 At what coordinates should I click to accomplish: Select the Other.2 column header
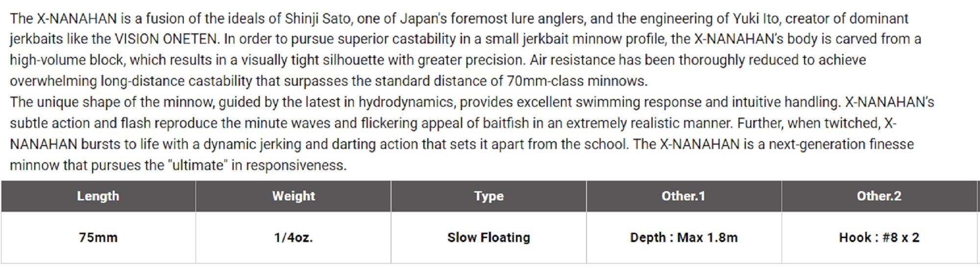pyautogui.click(x=879, y=196)
